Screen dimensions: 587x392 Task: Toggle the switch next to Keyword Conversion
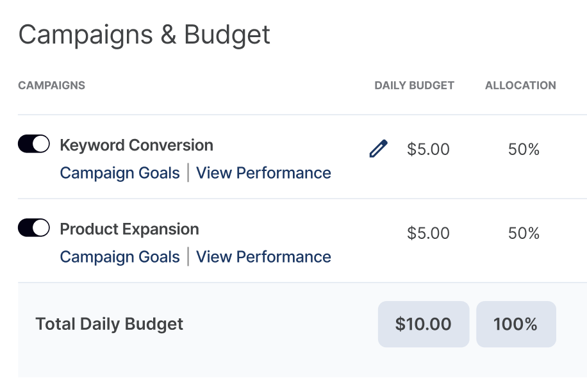pyautogui.click(x=33, y=144)
